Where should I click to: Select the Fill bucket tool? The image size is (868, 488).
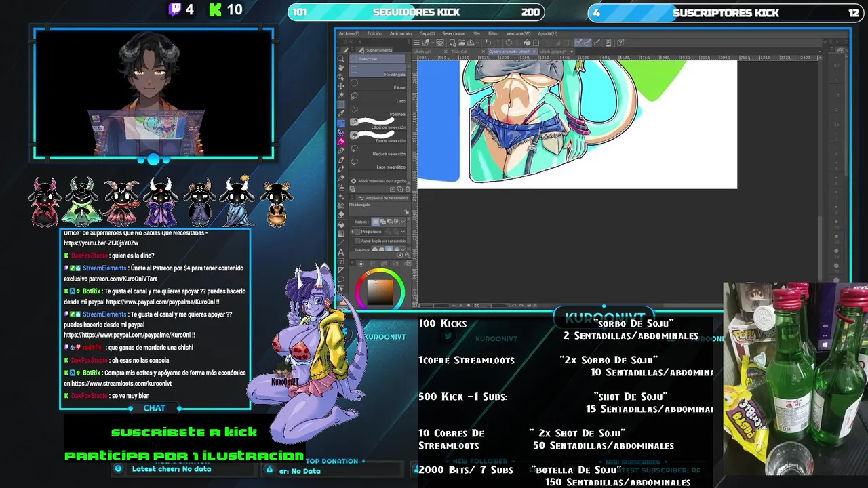coord(340,224)
